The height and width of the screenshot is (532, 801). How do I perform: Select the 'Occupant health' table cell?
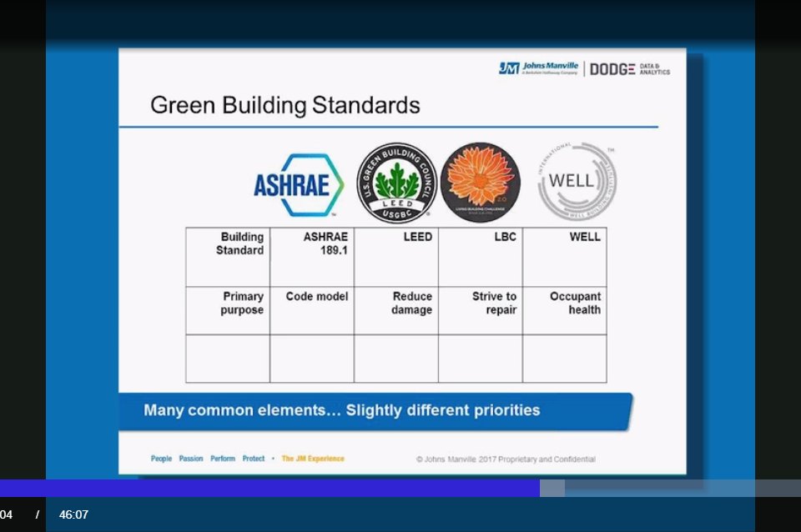click(565, 311)
